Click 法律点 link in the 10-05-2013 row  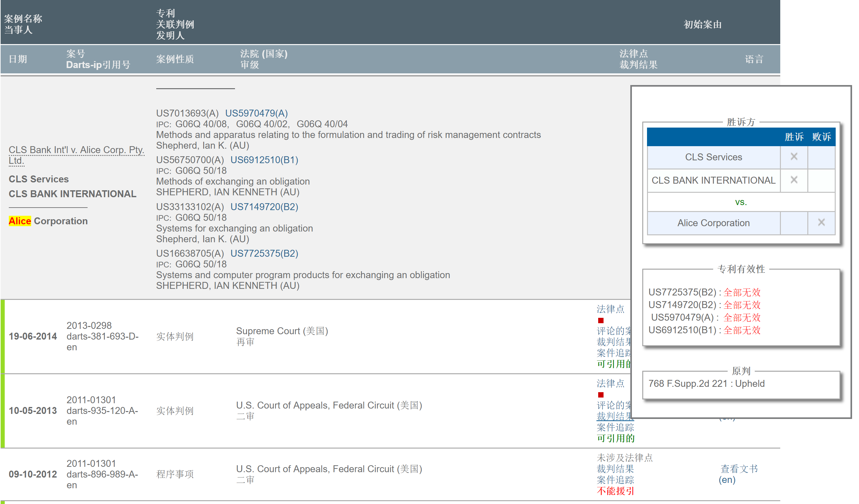(610, 383)
